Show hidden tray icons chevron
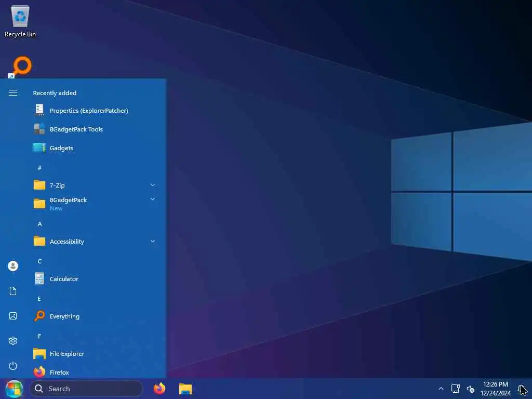Screen dimensions: 532x399 (441, 389)
